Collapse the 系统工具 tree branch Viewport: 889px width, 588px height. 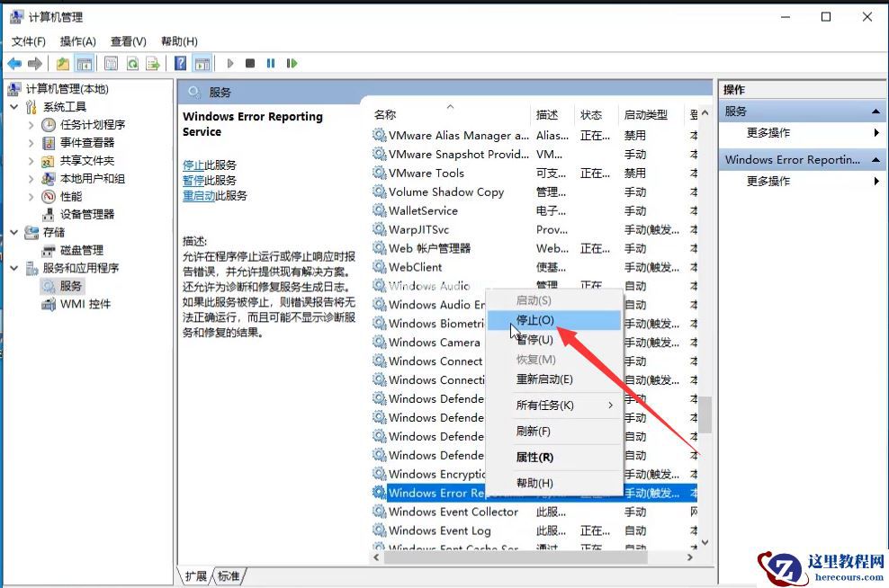click(15, 106)
